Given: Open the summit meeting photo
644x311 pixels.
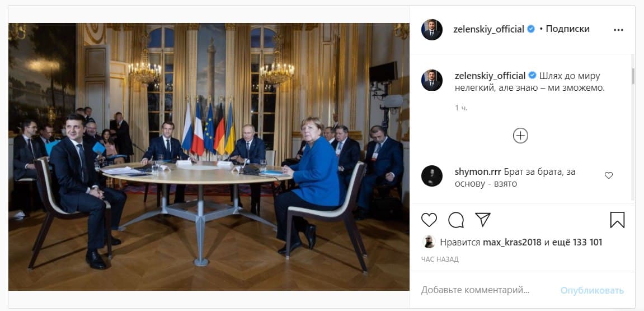Looking at the screenshot, I should click(209, 157).
